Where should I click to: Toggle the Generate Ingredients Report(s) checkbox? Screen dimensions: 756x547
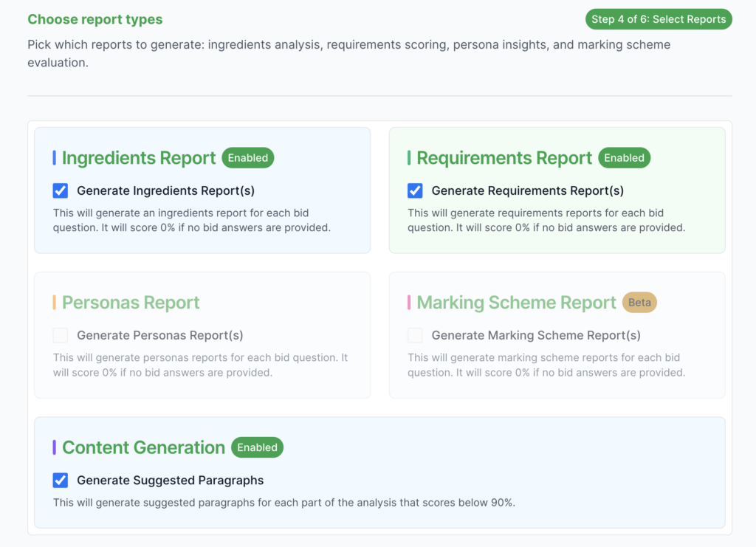coord(61,191)
